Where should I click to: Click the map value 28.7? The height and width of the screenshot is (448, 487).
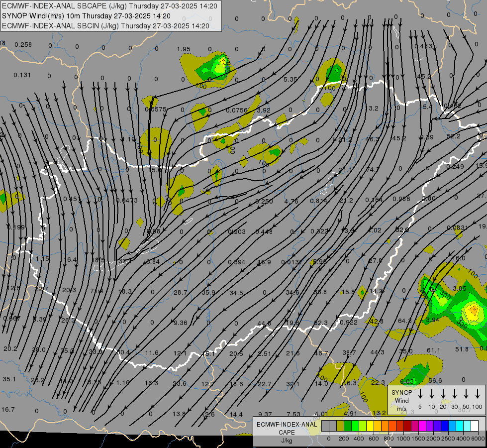tap(181, 292)
